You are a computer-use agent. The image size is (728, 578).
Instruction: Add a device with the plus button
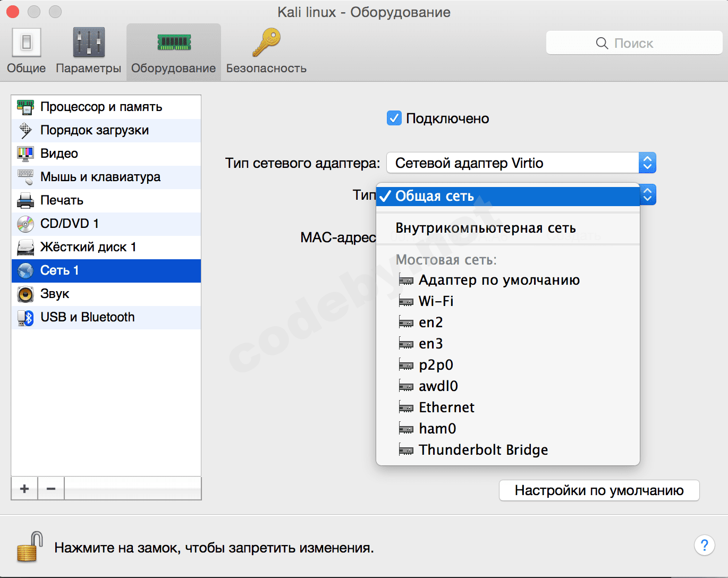(24, 488)
